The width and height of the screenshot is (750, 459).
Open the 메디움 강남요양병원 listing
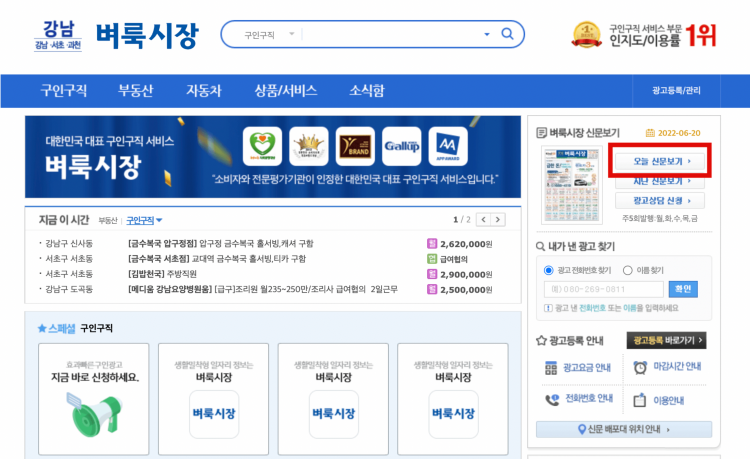(x=263, y=289)
